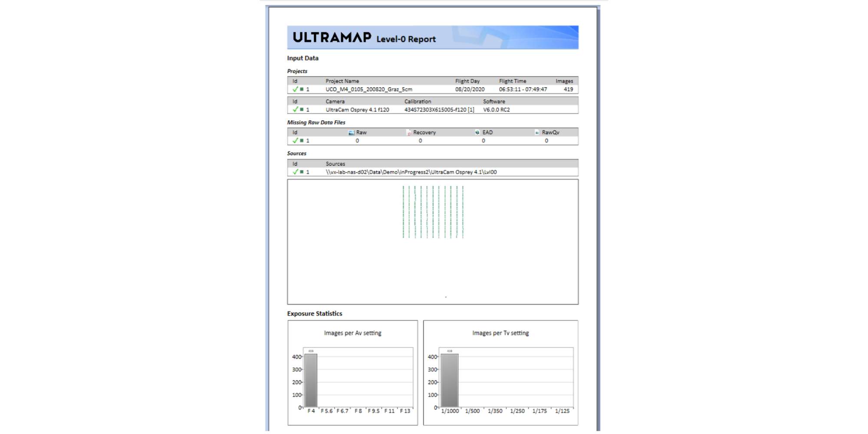Click the UltraCam Osprey 4.1 f120 camera entry
The width and height of the screenshot is (868, 434).
357,110
